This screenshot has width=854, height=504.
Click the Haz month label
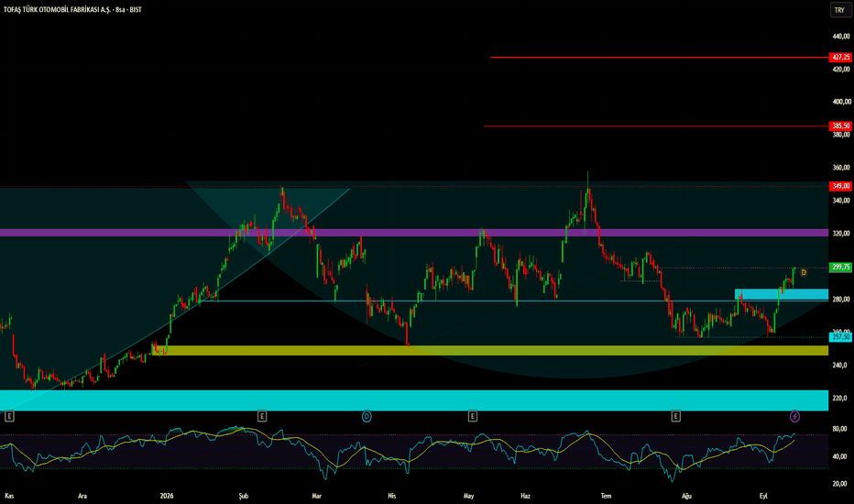pos(525,496)
